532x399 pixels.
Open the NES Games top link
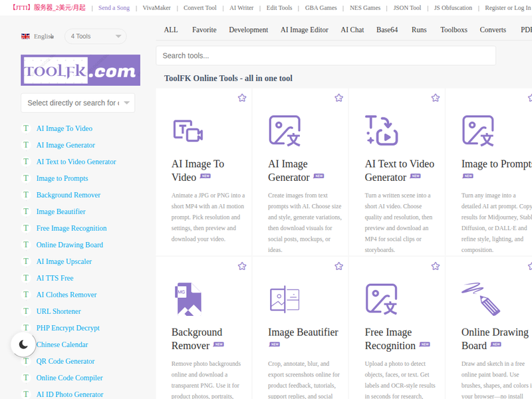pyautogui.click(x=365, y=8)
